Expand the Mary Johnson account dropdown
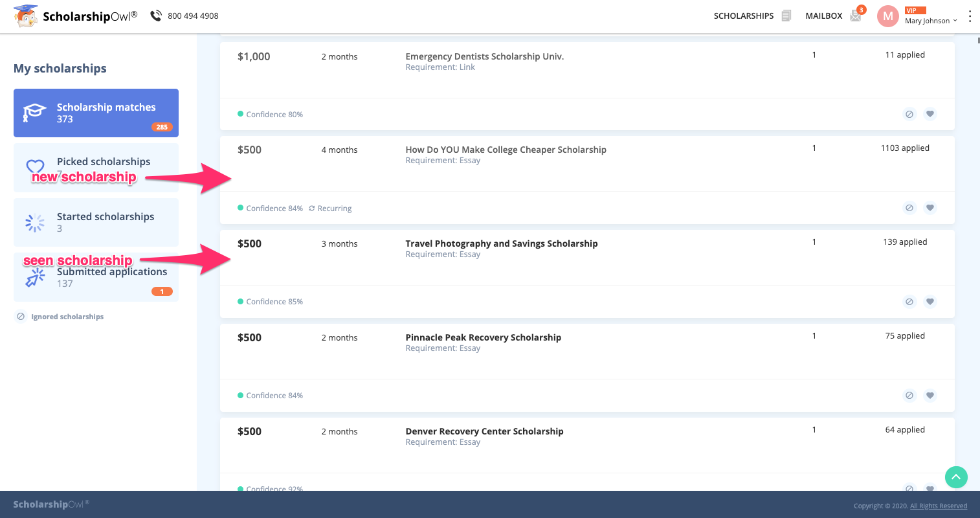 (x=955, y=21)
